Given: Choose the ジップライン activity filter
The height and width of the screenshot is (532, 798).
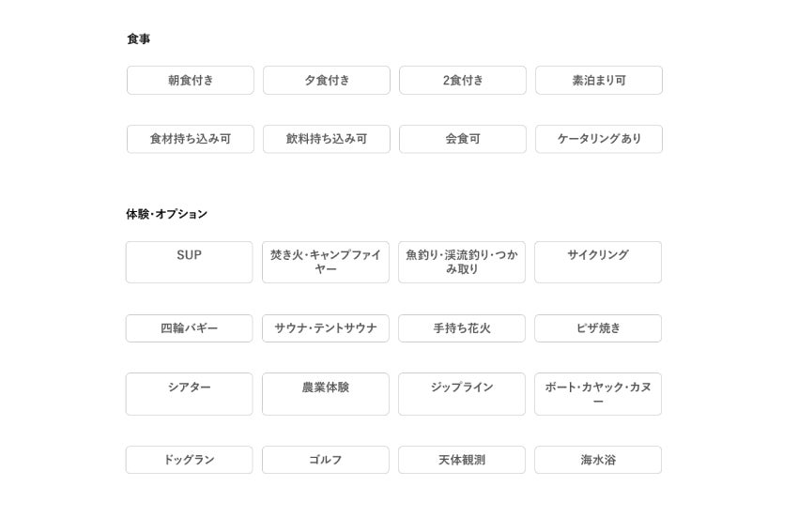Looking at the screenshot, I should coord(462,394).
